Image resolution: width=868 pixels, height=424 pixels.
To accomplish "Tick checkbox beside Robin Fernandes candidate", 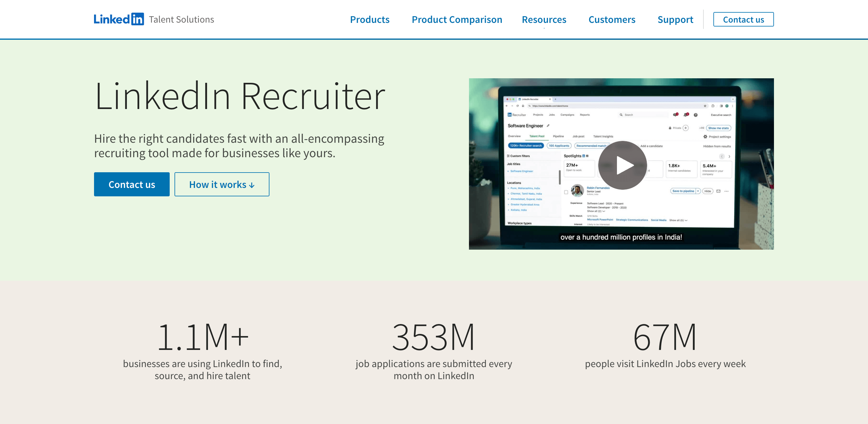I will [566, 192].
